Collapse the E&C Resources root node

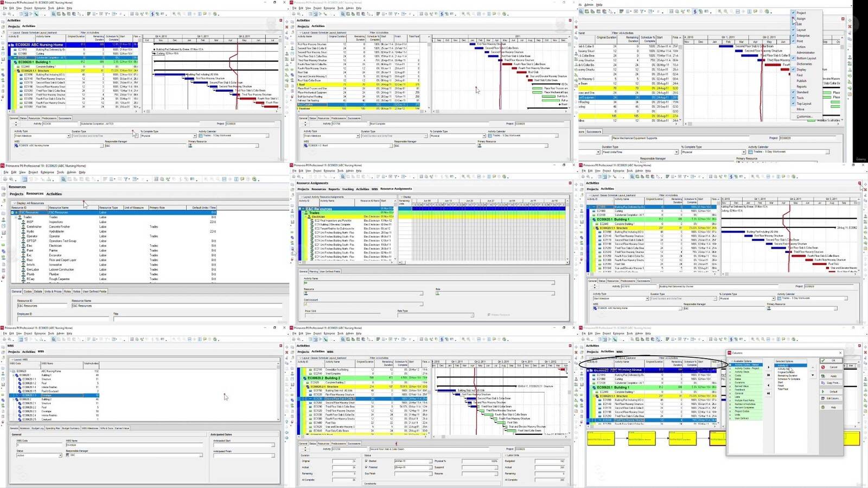point(13,213)
